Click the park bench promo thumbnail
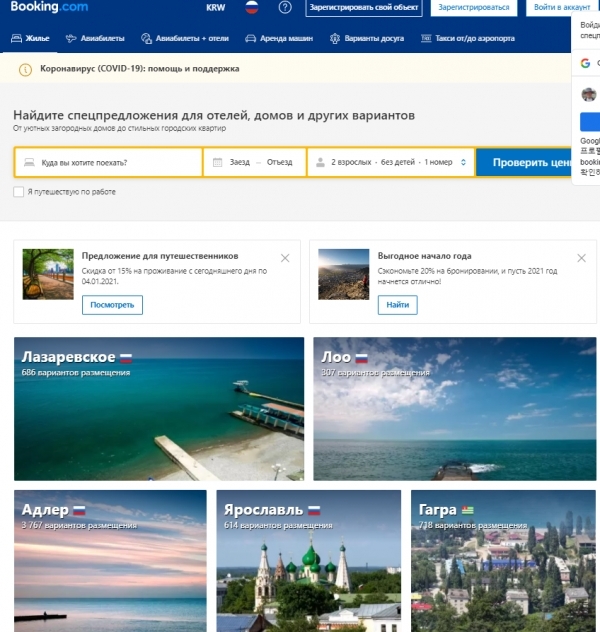Image resolution: width=600 pixels, height=632 pixels. 48,274
